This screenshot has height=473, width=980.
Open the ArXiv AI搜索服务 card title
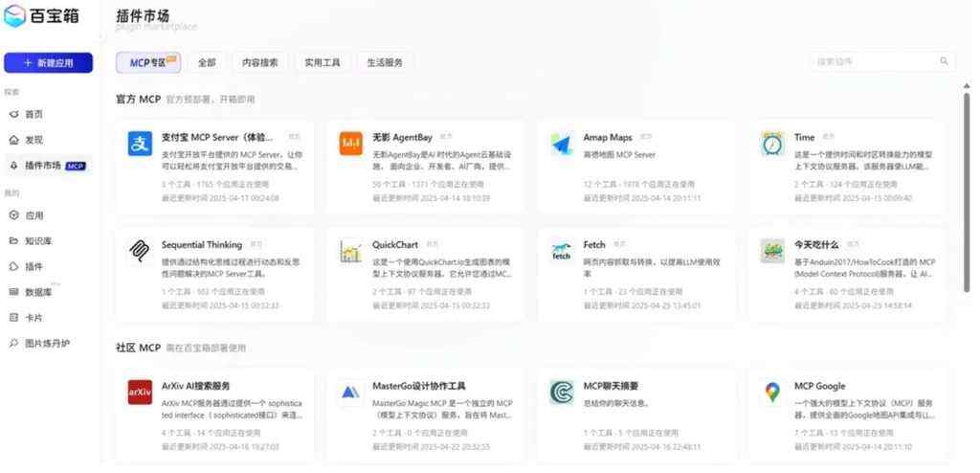click(x=195, y=386)
